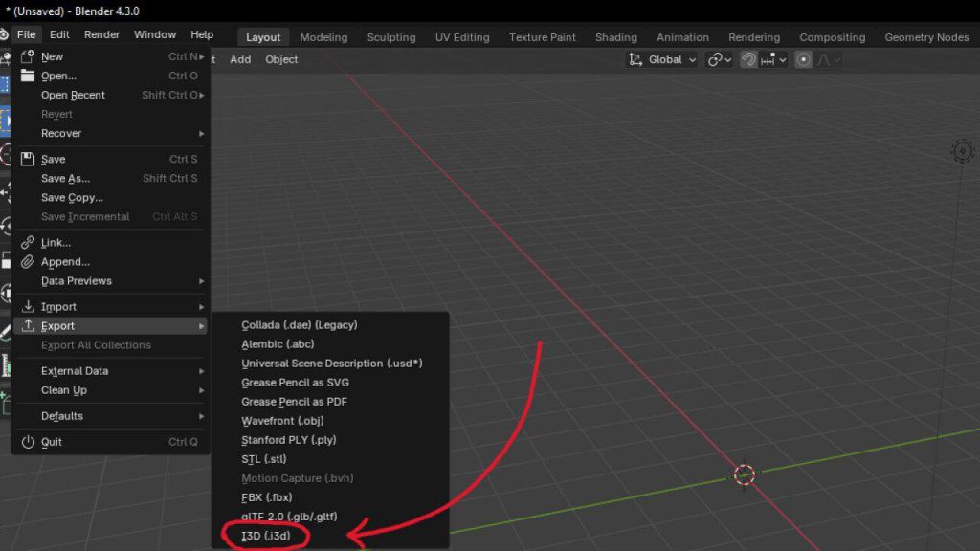Open the snapping options dropdown

[x=782, y=59]
